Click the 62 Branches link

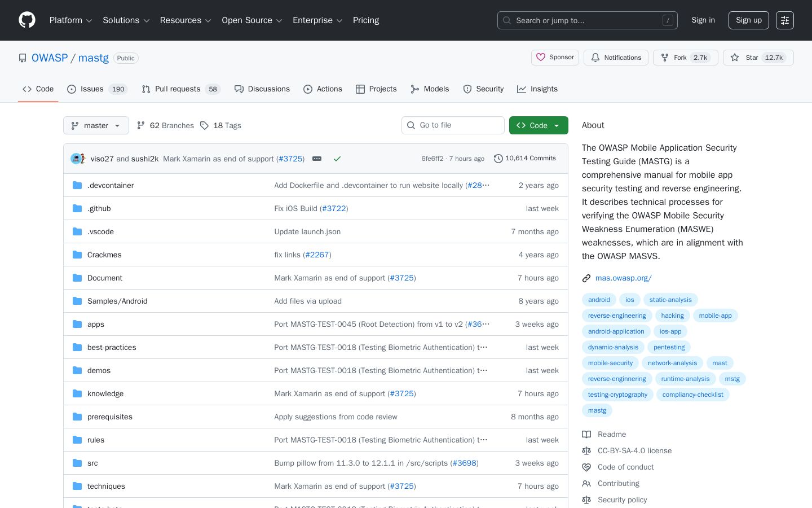coord(165,125)
